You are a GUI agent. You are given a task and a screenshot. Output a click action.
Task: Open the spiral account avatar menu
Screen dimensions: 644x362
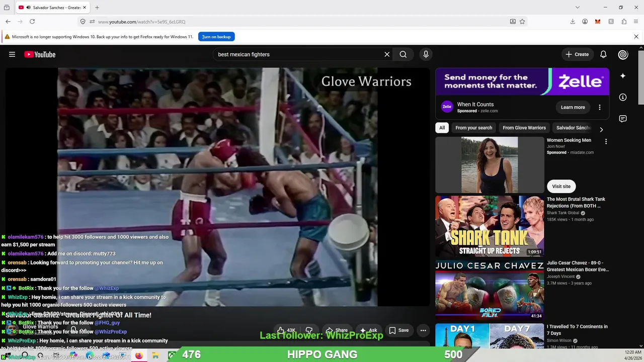(x=623, y=54)
